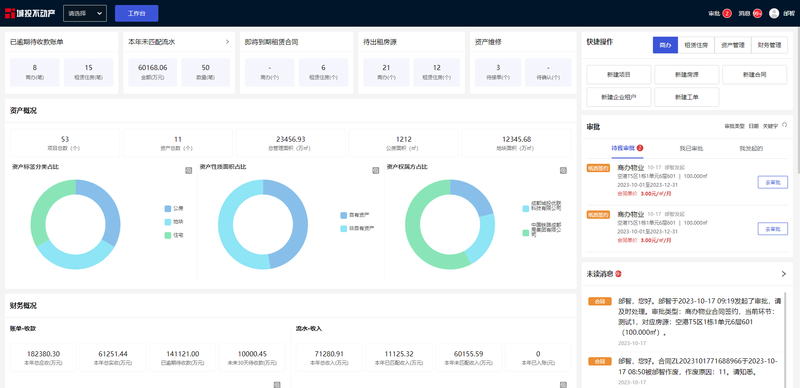Select the 待我审批 tab
The image size is (800, 388).
click(x=627, y=149)
